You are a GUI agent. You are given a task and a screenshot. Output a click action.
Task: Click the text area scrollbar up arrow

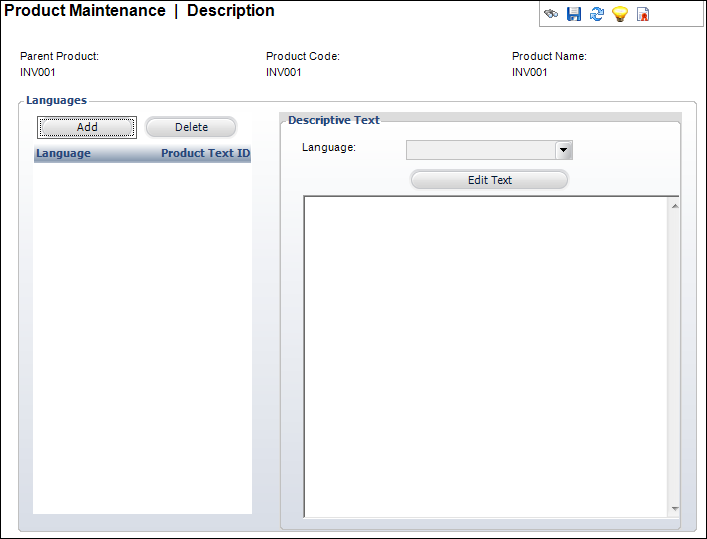click(674, 206)
